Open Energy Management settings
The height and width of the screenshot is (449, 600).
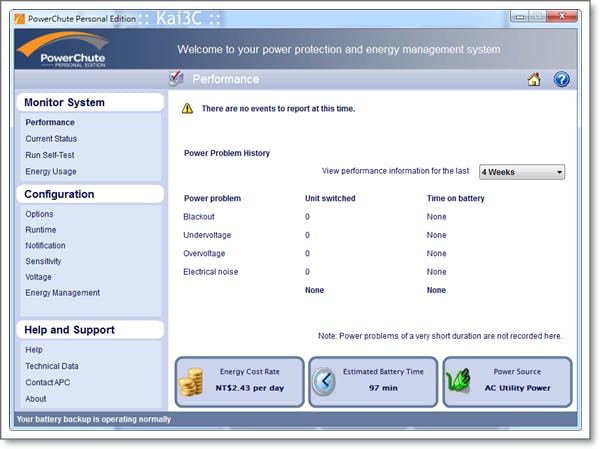tap(63, 293)
